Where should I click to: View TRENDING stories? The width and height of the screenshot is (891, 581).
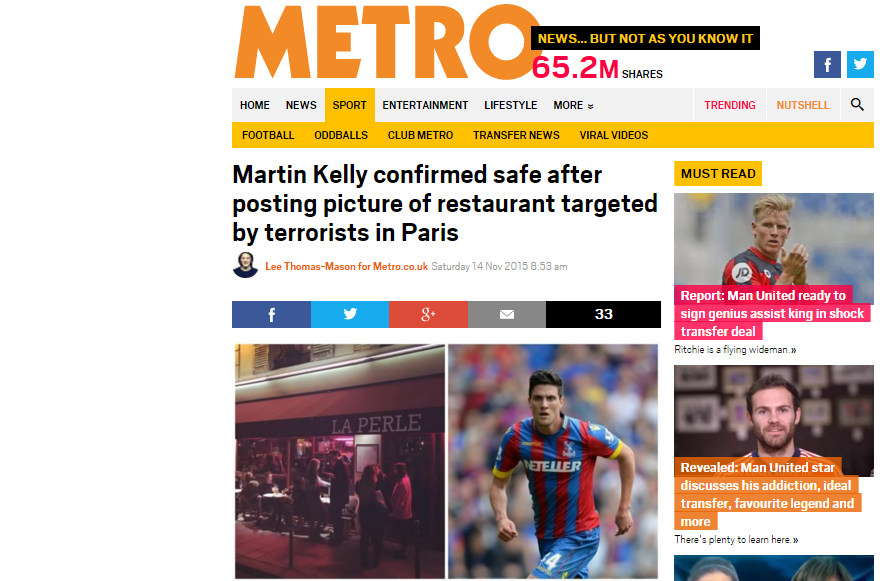[x=730, y=105]
